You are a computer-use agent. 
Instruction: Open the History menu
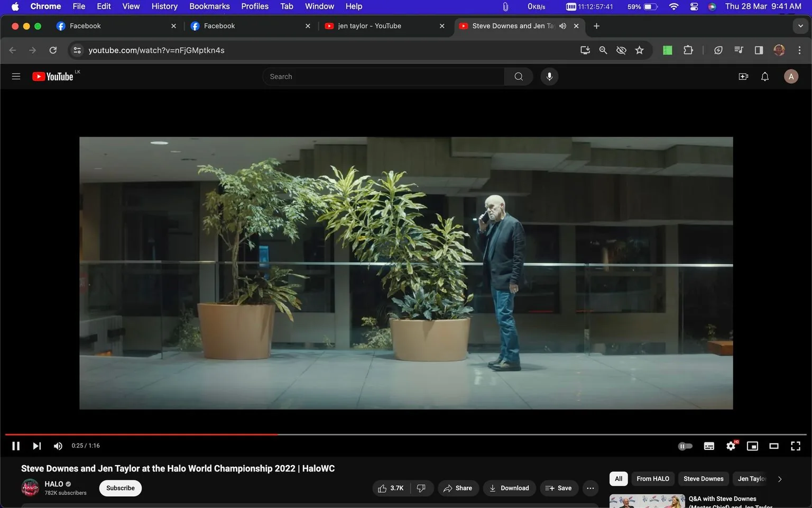pyautogui.click(x=164, y=6)
